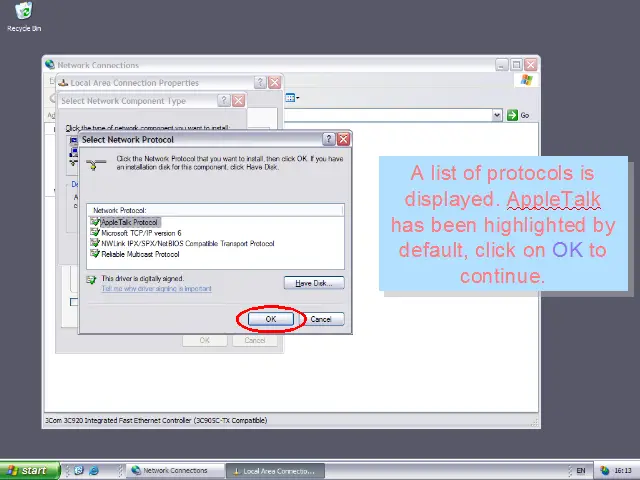
Task: Close the Select Network Protocol dialog
Action: [x=344, y=140]
